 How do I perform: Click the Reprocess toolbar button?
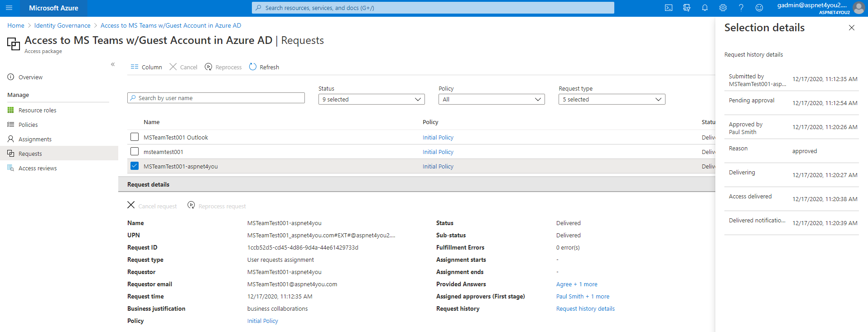pyautogui.click(x=223, y=67)
